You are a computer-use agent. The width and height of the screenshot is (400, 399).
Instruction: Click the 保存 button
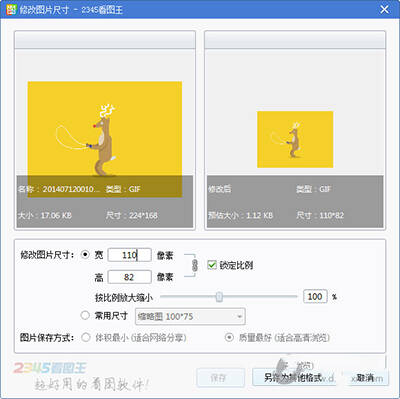220,378
